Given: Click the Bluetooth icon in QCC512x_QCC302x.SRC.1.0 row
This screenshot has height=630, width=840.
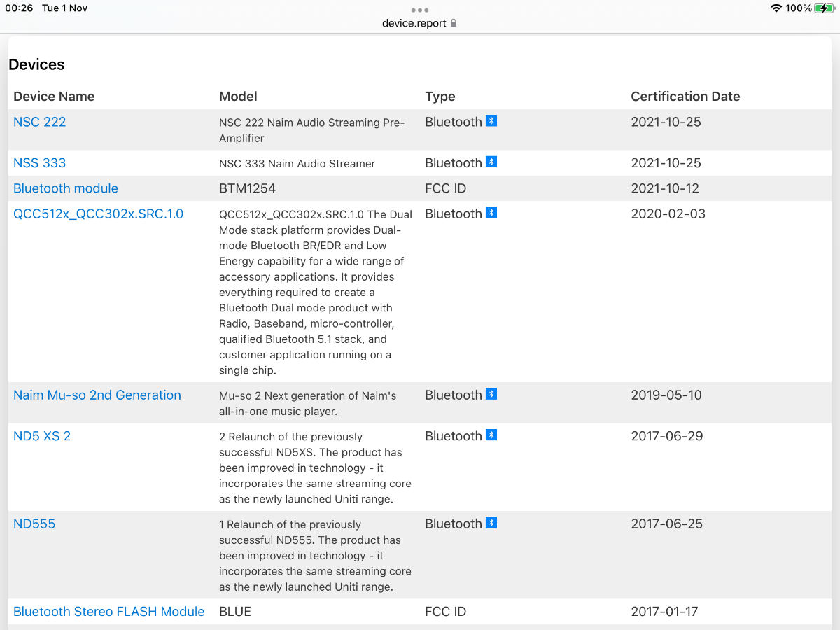Looking at the screenshot, I should (x=491, y=213).
